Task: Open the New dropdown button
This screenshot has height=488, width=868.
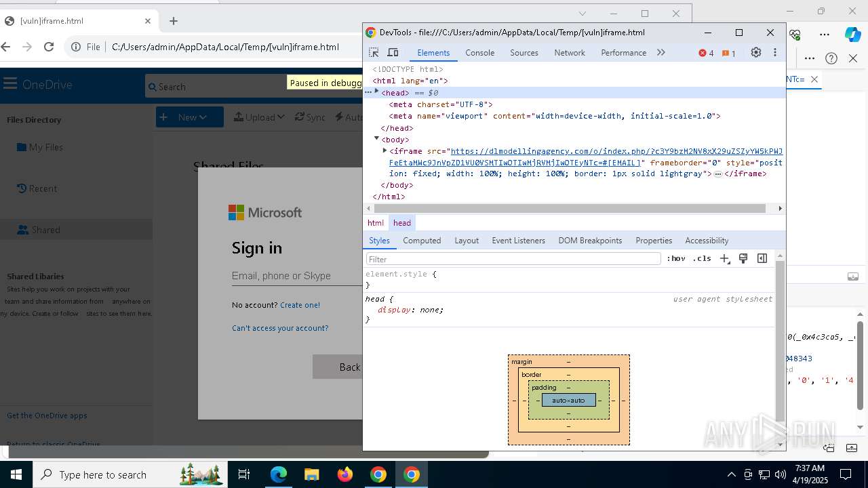Action: [190, 117]
